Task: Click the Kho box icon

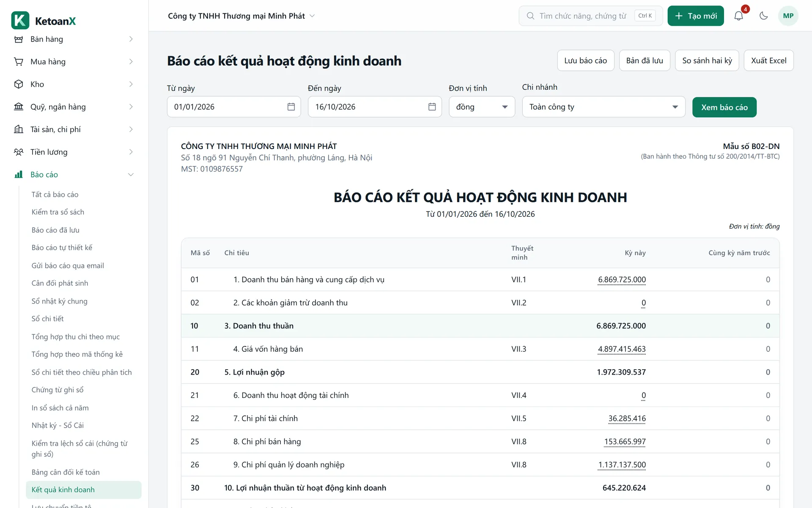Action: point(19,84)
